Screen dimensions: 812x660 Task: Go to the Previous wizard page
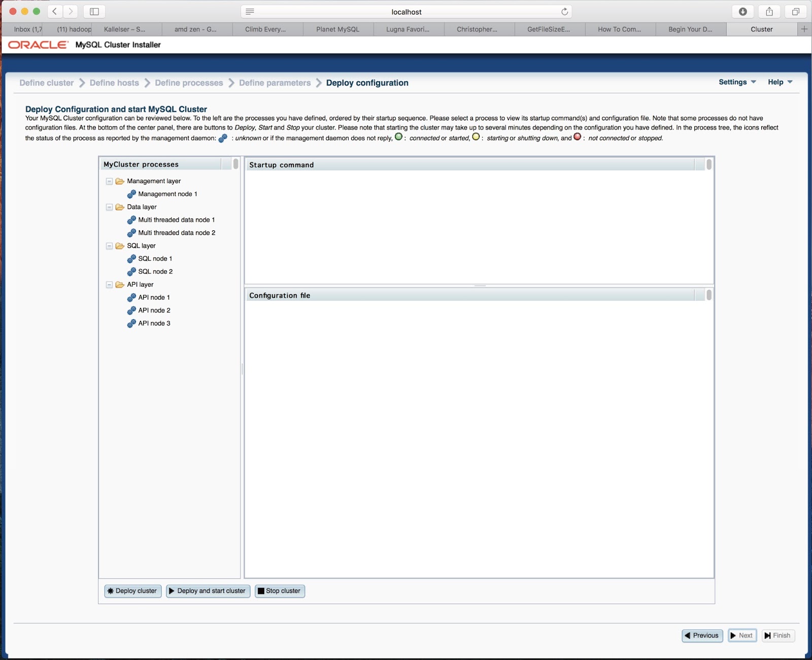[702, 636]
